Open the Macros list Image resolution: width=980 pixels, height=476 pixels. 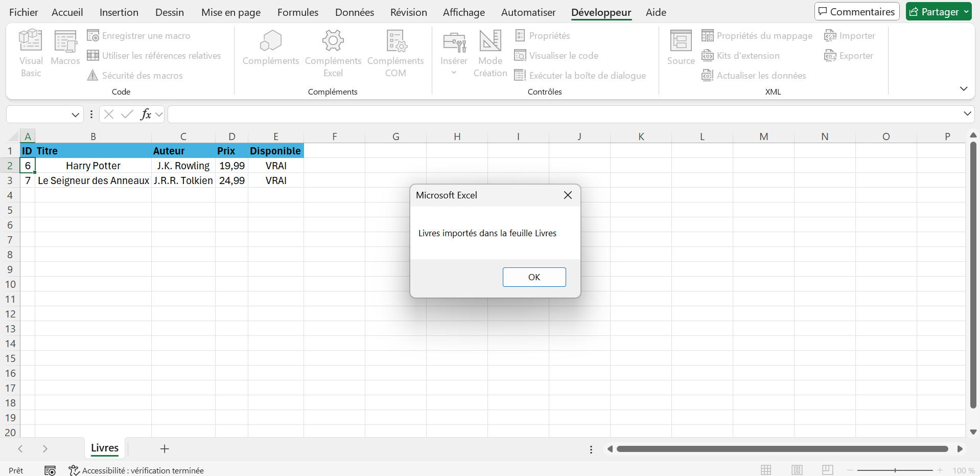pyautogui.click(x=65, y=48)
